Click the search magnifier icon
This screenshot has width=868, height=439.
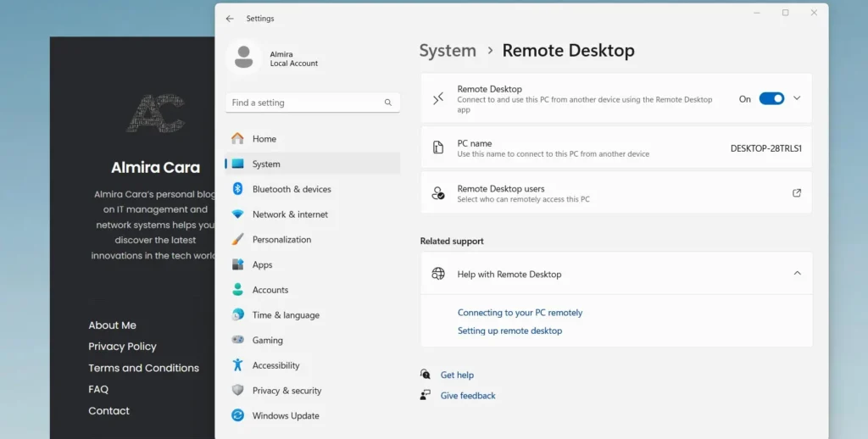click(x=388, y=103)
